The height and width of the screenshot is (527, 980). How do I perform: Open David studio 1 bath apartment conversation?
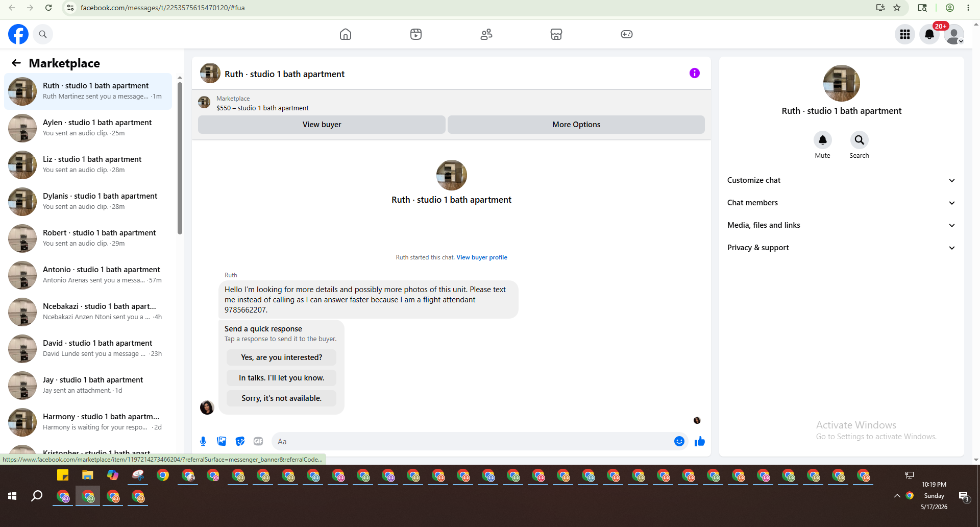tap(88, 349)
